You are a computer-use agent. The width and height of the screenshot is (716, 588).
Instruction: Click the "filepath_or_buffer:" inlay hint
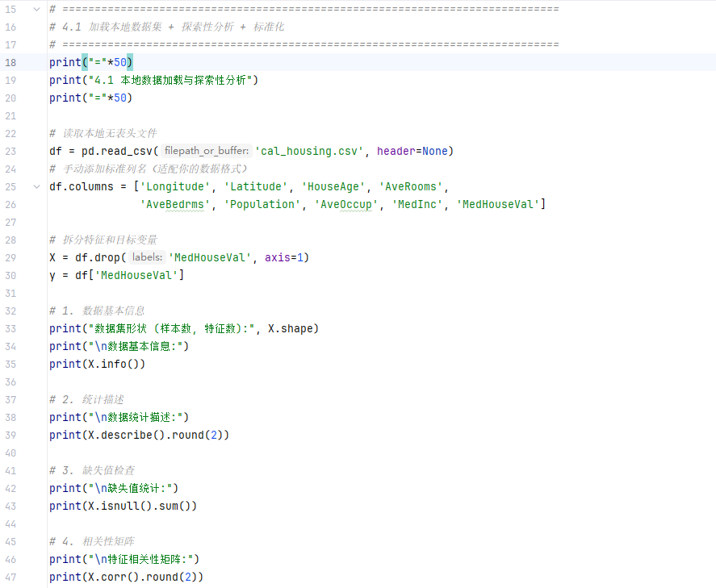207,151
